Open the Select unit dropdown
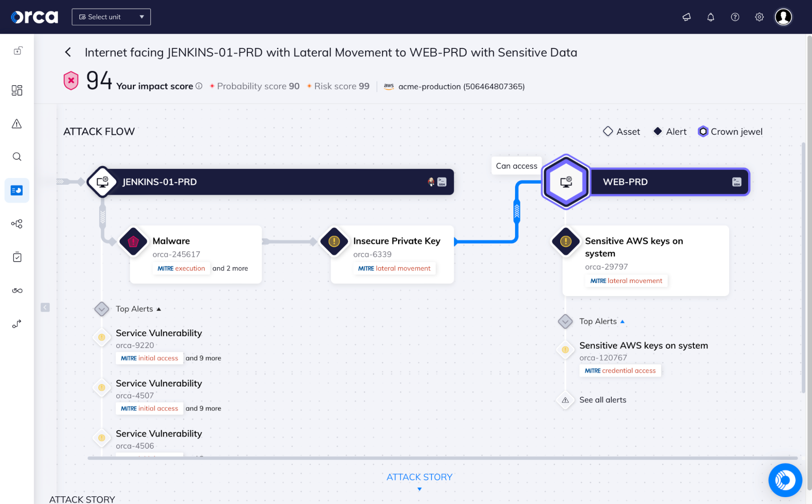The image size is (812, 504). pos(111,17)
